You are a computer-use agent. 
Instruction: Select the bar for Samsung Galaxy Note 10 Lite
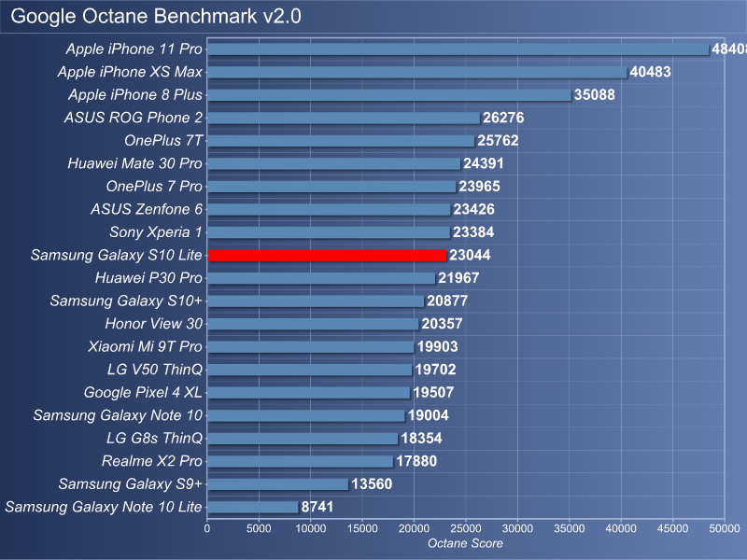pos(253,507)
